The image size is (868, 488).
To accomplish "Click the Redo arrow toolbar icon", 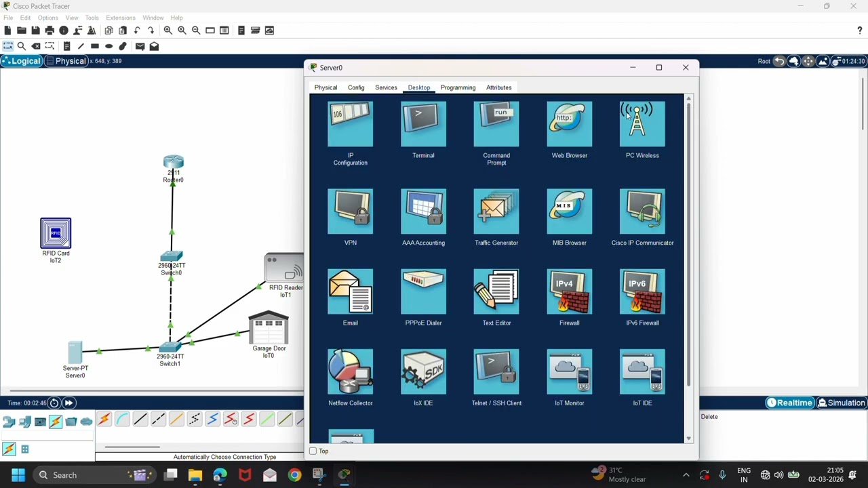I will [x=151, y=30].
